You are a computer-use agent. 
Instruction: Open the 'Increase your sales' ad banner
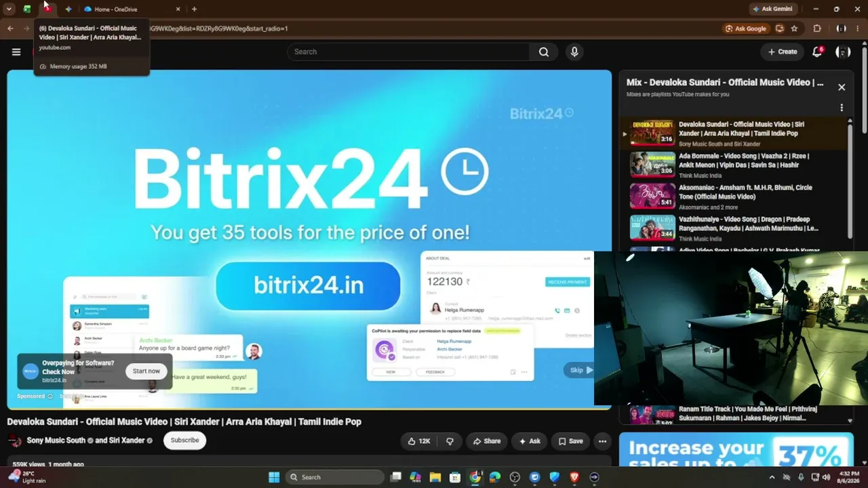[x=736, y=450]
